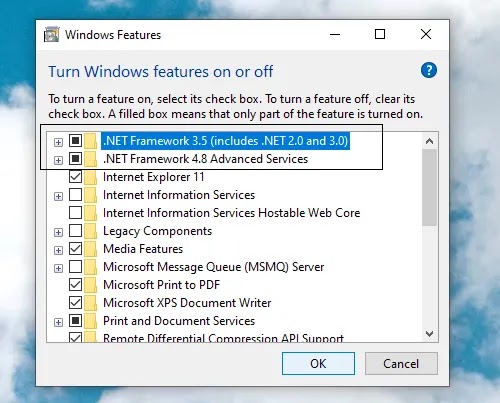
Task: Select the .NET Framework 4.8 Advanced Services row
Action: pos(205,159)
